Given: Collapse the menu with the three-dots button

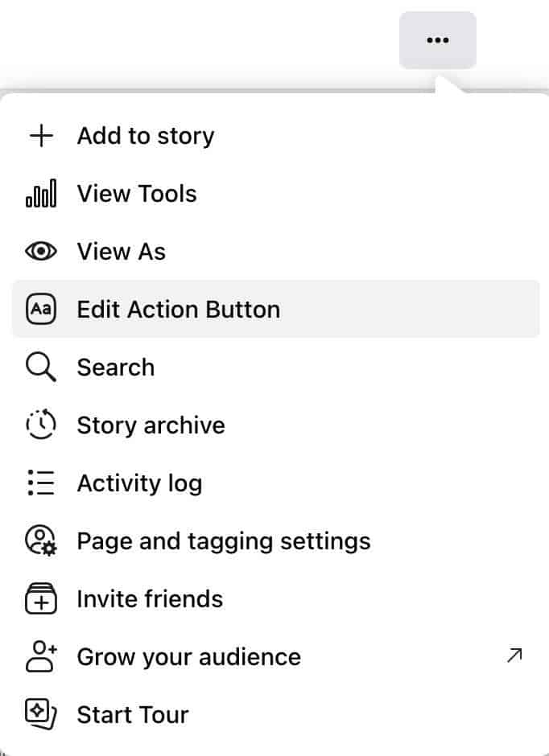Looking at the screenshot, I should [438, 40].
